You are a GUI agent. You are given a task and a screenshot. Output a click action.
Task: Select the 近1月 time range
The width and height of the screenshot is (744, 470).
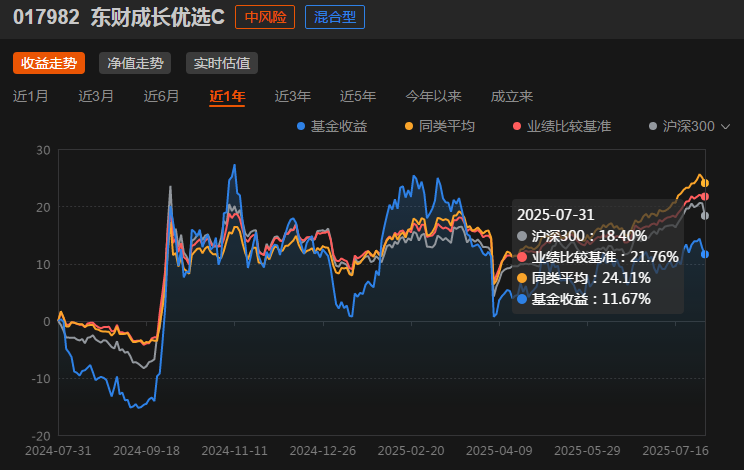tap(30, 96)
